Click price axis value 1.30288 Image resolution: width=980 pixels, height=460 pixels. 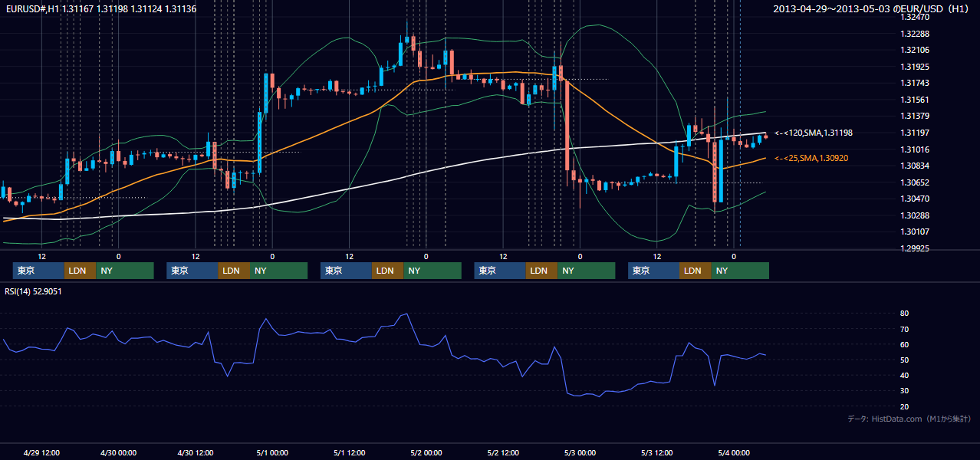pos(916,215)
